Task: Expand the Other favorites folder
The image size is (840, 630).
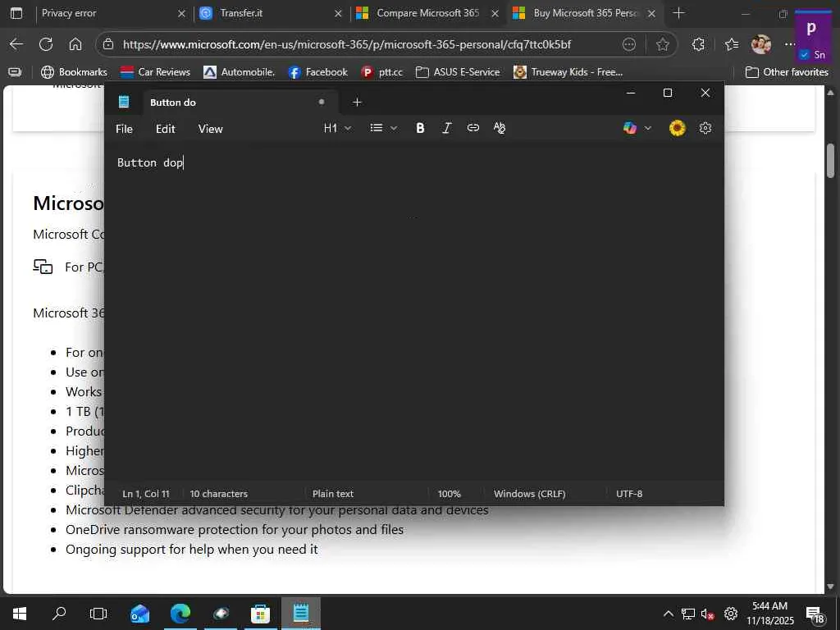Action: tap(787, 72)
